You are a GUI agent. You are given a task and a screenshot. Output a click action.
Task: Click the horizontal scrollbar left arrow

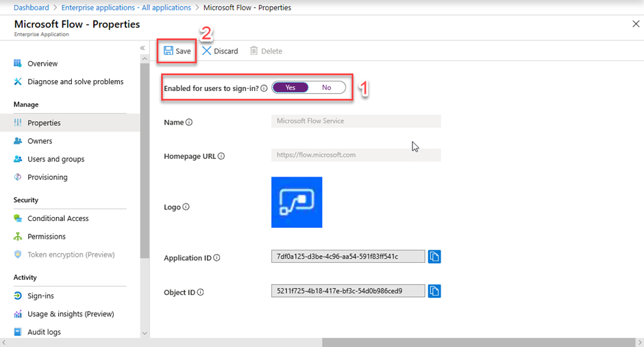(x=3, y=342)
